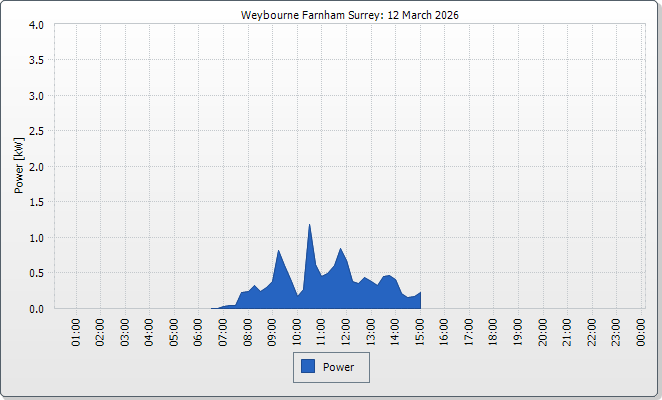Select the 15:00 x-axis time label
The height and width of the screenshot is (400, 662).
point(420,331)
